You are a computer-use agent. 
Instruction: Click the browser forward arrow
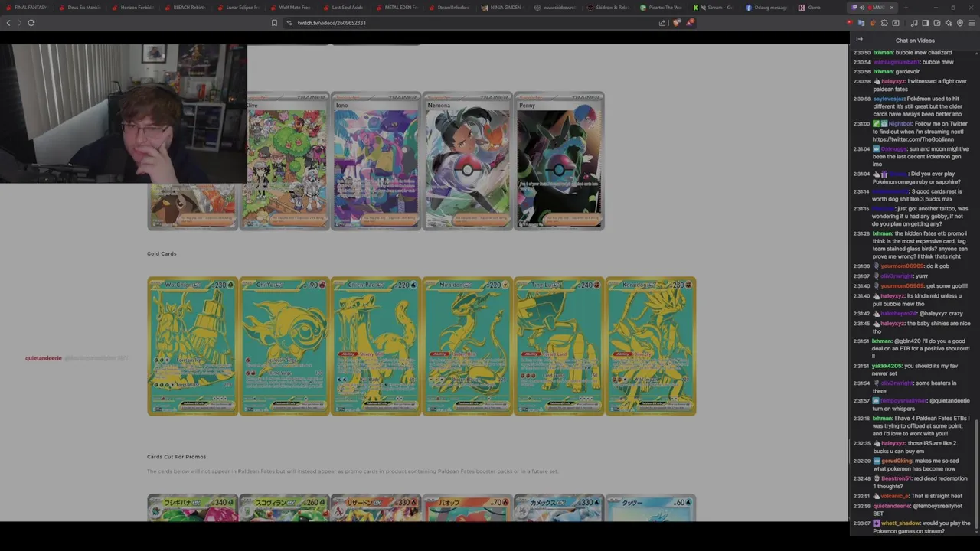19,23
